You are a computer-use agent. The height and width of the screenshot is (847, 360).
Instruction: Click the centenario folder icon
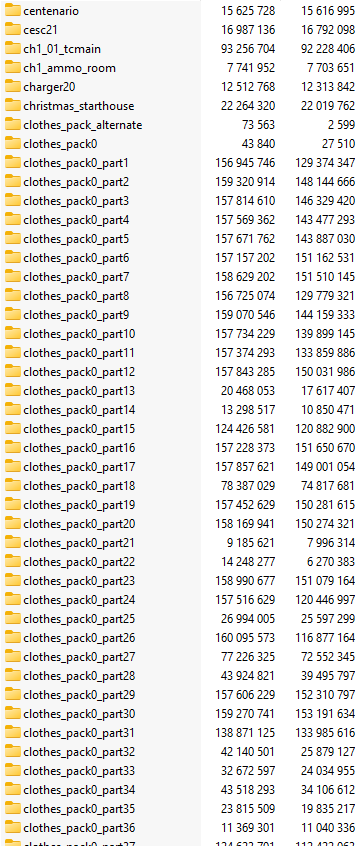point(12,11)
